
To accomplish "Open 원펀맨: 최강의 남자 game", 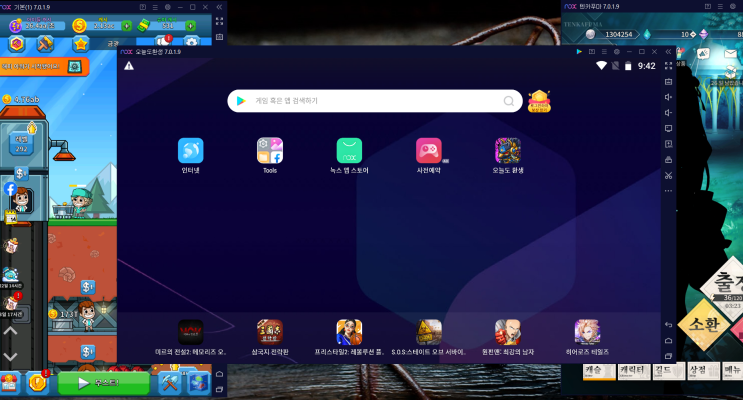I will click(x=508, y=332).
